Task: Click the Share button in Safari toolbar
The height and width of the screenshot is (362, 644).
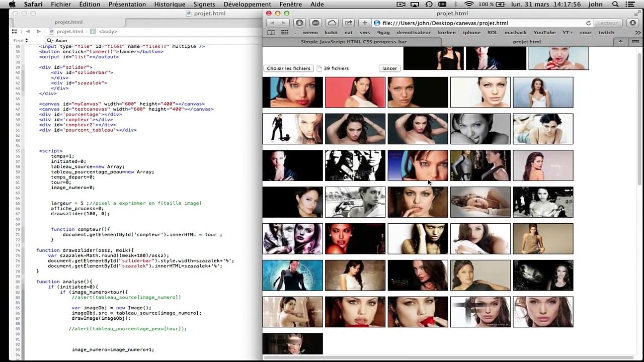Action: (x=349, y=23)
